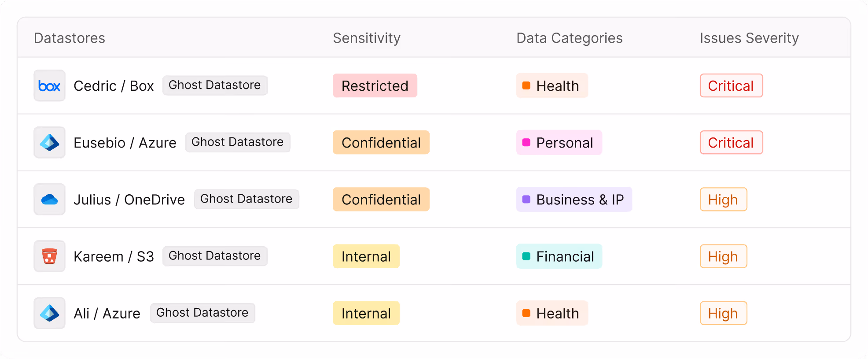This screenshot has width=868, height=359.
Task: Click the Restricted sensitivity badge
Action: pyautogui.click(x=375, y=86)
